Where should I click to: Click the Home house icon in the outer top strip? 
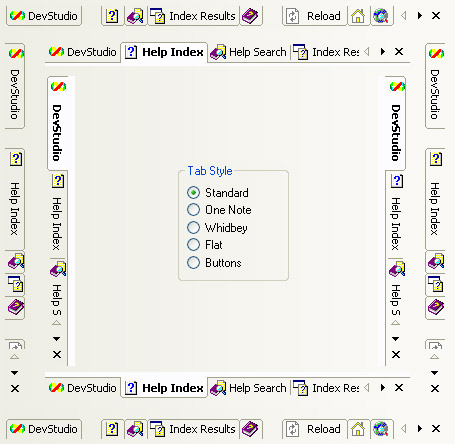coord(358,16)
